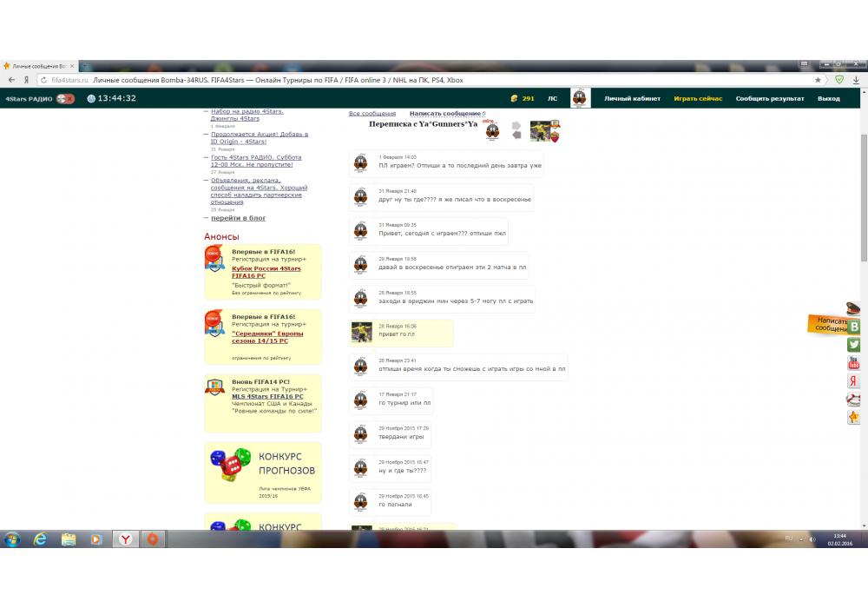Open the Twitter icon on right edge

(x=854, y=345)
